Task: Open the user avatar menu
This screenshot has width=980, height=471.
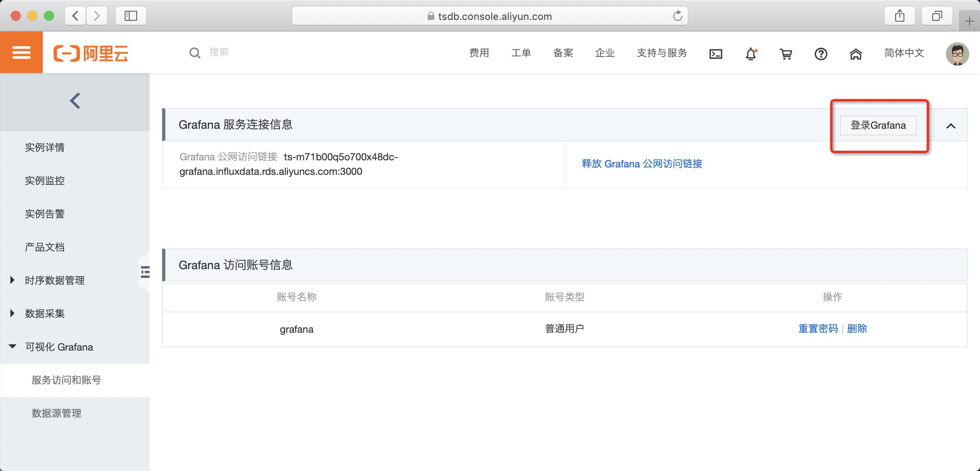Action: pyautogui.click(x=958, y=54)
